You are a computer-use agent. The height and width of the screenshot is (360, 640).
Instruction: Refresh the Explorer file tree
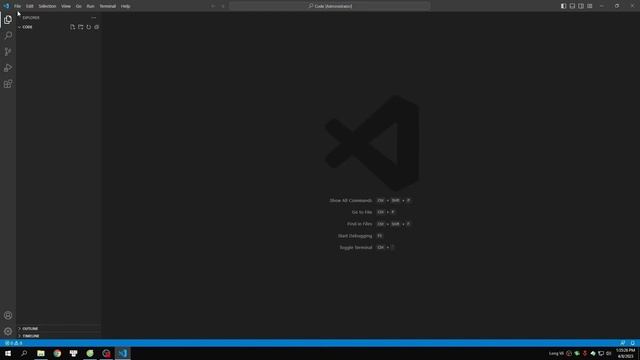pyautogui.click(x=89, y=27)
